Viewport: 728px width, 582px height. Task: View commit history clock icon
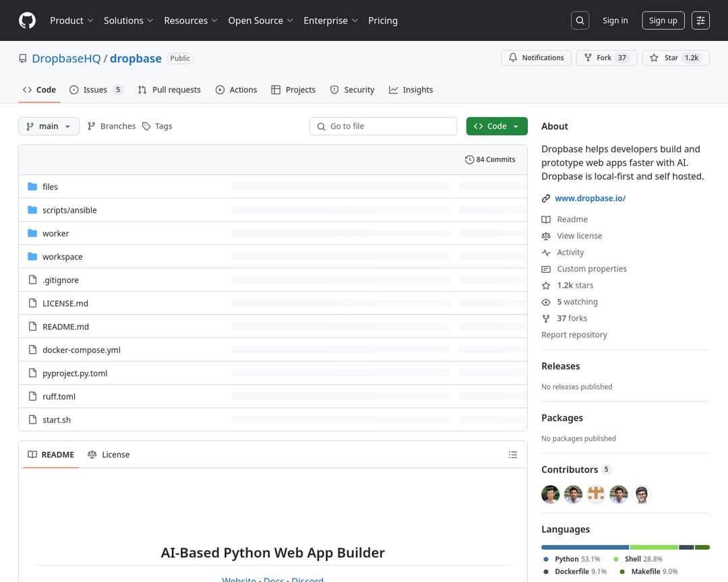point(469,160)
